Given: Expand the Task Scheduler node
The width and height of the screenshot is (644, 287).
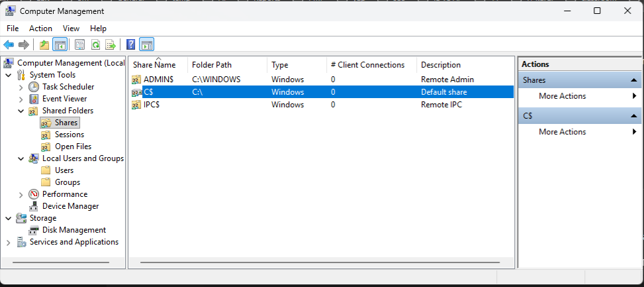Looking at the screenshot, I should [21, 87].
